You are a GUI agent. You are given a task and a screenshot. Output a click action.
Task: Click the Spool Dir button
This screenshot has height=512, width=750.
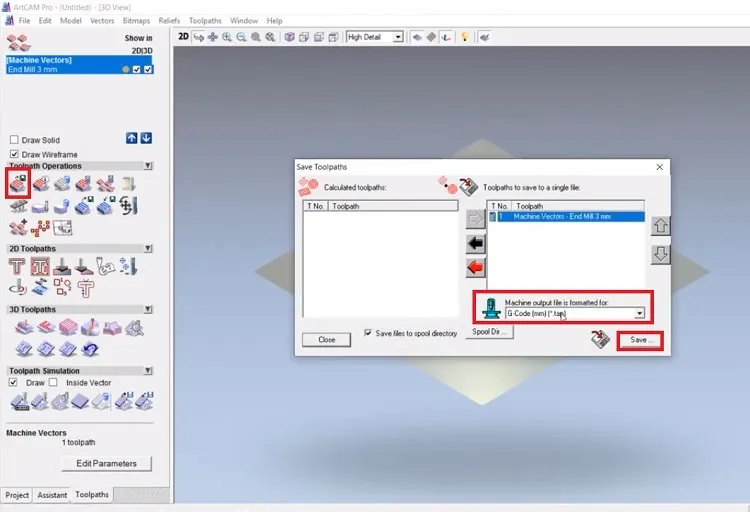point(488,332)
